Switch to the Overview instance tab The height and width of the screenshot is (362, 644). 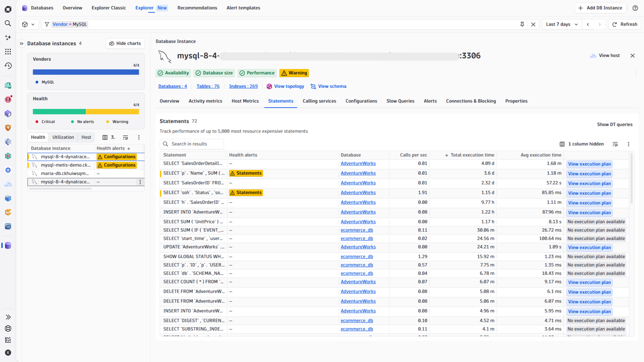pyautogui.click(x=169, y=101)
